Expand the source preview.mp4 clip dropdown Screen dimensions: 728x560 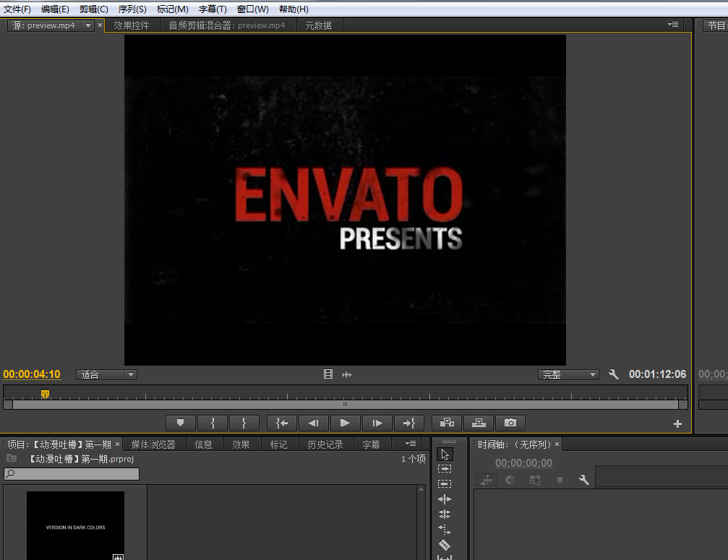click(x=88, y=25)
